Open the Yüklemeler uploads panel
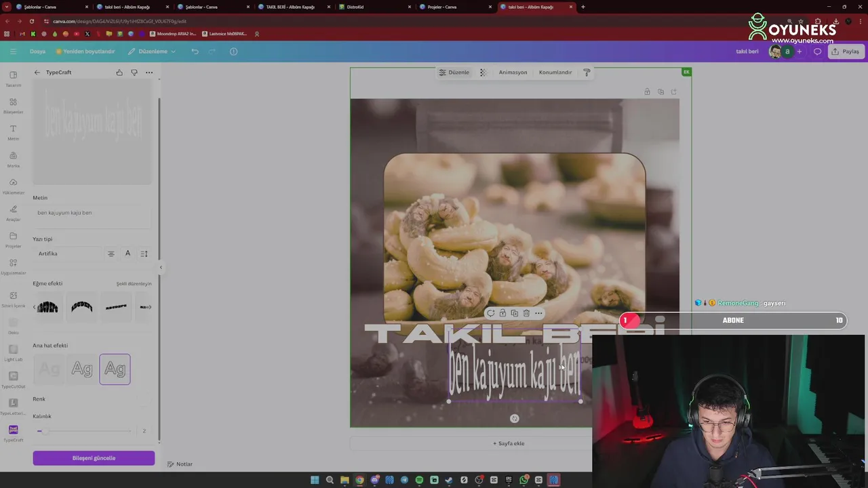Screen dimensions: 868x488 tap(13, 186)
